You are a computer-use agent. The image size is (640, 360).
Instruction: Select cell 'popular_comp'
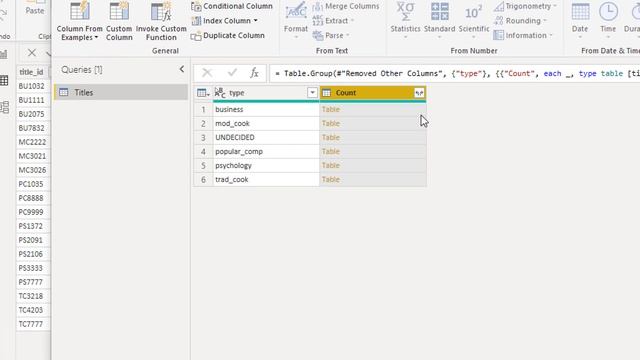(x=266, y=151)
